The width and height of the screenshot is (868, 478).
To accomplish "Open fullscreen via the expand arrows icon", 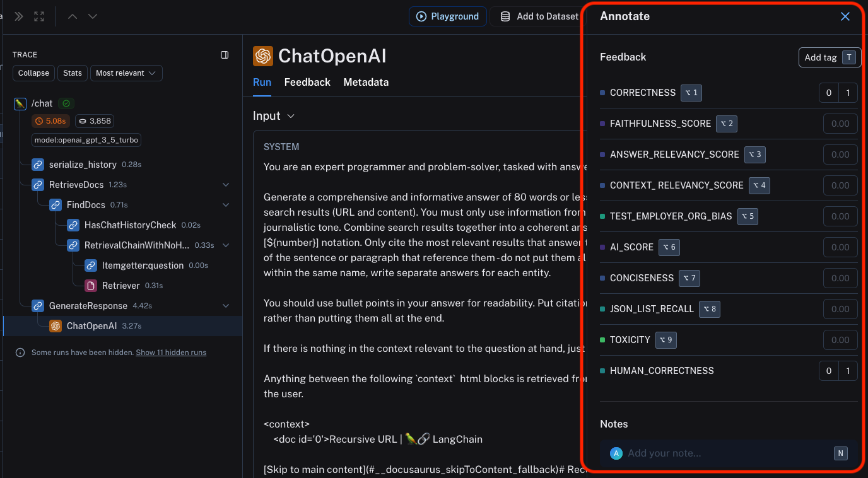I will (x=39, y=16).
